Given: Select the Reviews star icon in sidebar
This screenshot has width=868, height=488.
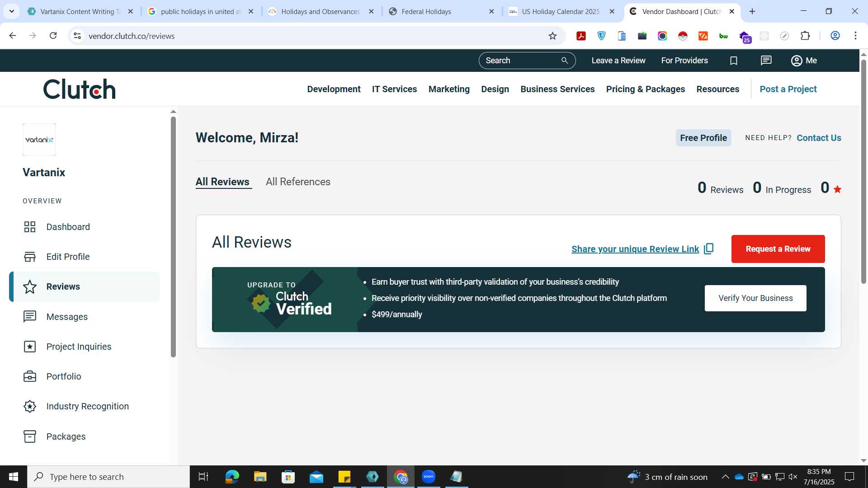Looking at the screenshot, I should point(30,286).
